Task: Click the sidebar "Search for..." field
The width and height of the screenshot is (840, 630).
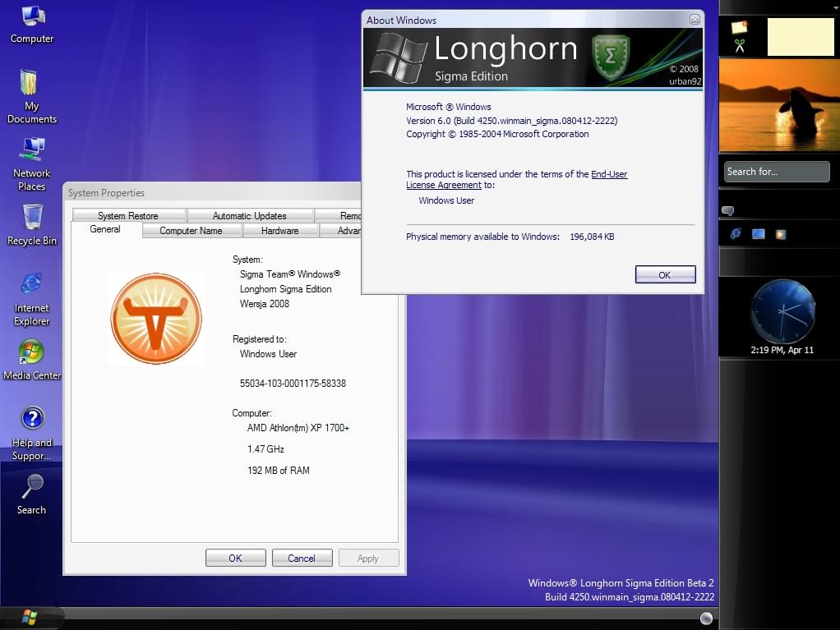Action: click(777, 172)
